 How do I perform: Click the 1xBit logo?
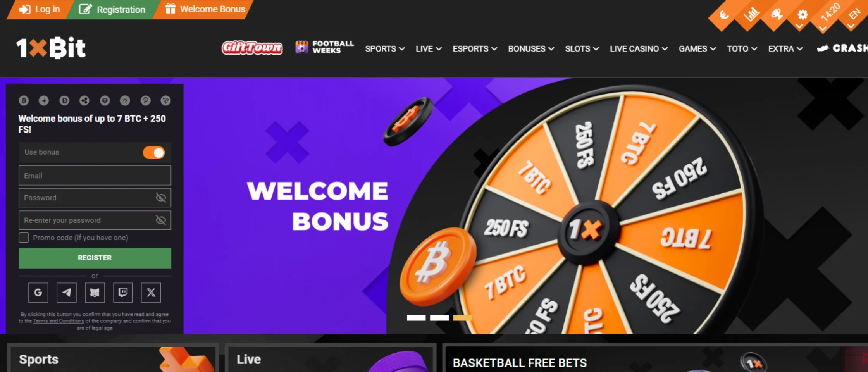(x=51, y=48)
